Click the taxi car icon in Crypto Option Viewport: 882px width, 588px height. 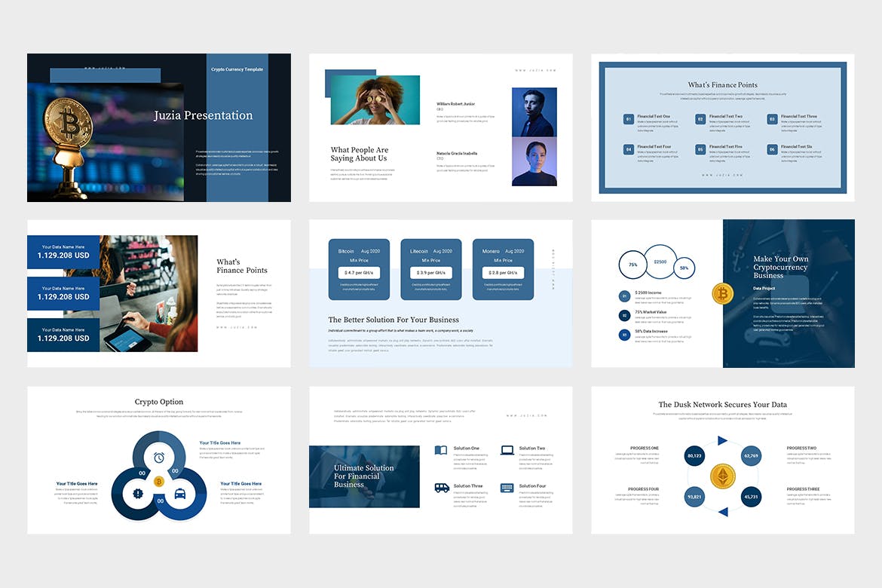click(180, 494)
